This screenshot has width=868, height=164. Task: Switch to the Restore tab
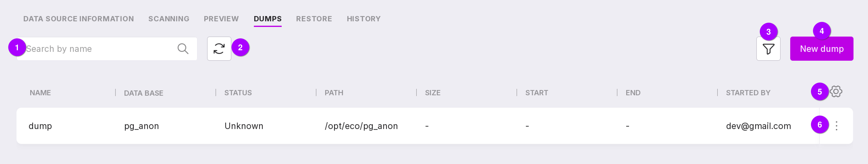(x=314, y=19)
